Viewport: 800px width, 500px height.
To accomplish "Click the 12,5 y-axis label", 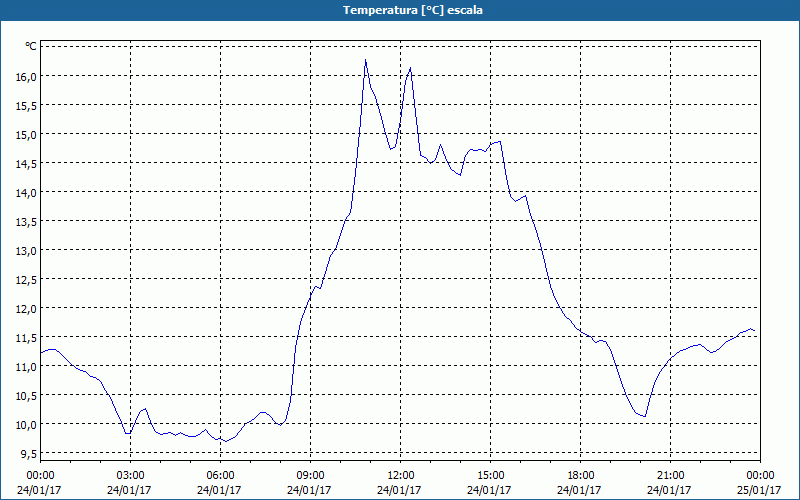I will [x=28, y=280].
